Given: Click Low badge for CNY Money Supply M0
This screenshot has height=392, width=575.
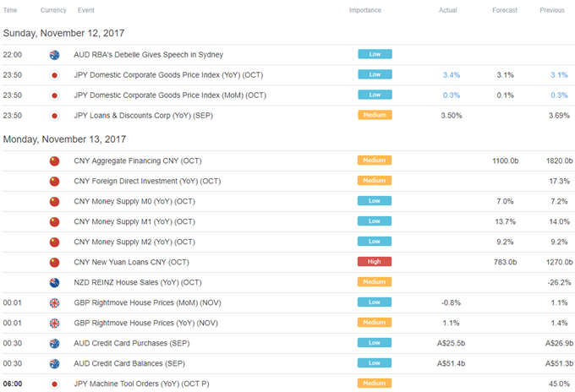Looking at the screenshot, I should (x=375, y=201).
